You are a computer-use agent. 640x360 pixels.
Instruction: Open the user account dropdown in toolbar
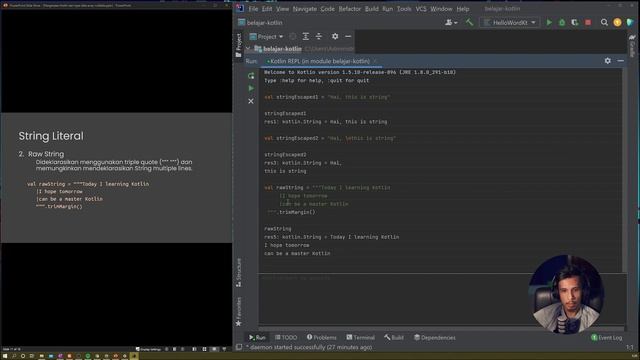pos(451,22)
